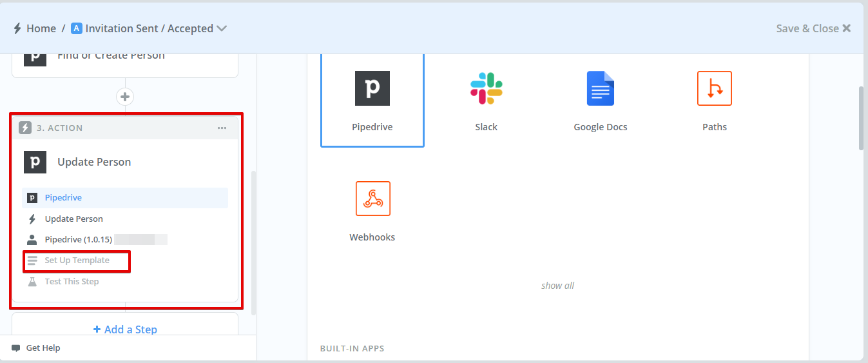
Task: Choose the Google Docs app tile
Action: [x=601, y=100]
